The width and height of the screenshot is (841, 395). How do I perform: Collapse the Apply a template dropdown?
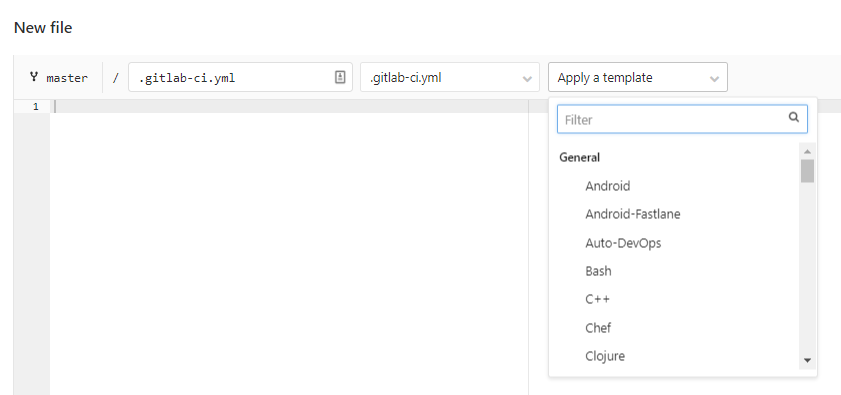click(638, 77)
